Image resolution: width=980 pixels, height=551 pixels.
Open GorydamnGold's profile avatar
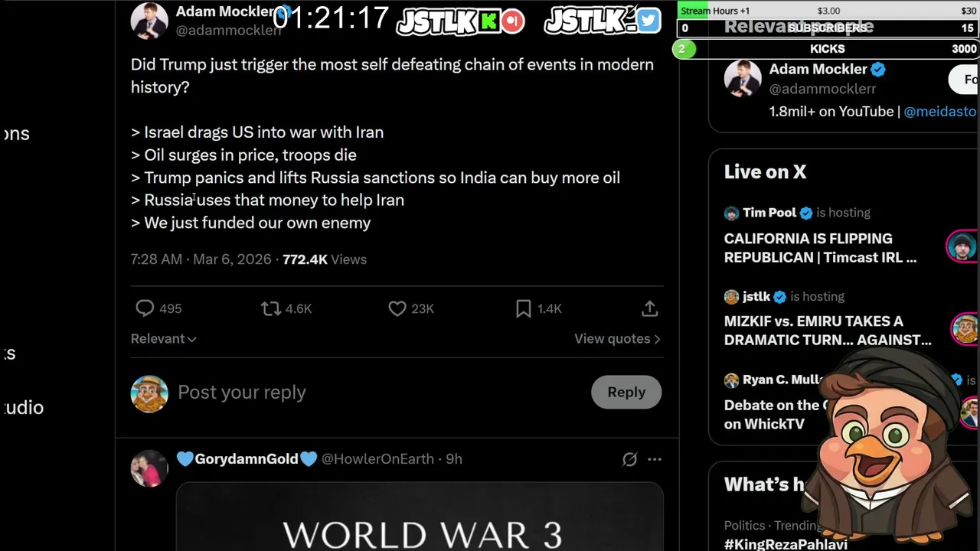pos(149,468)
